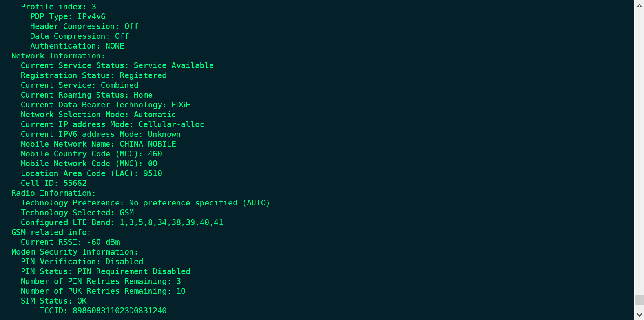644x320 pixels.
Task: Click the Location Area Code 9510 value
Action: [x=153, y=173]
